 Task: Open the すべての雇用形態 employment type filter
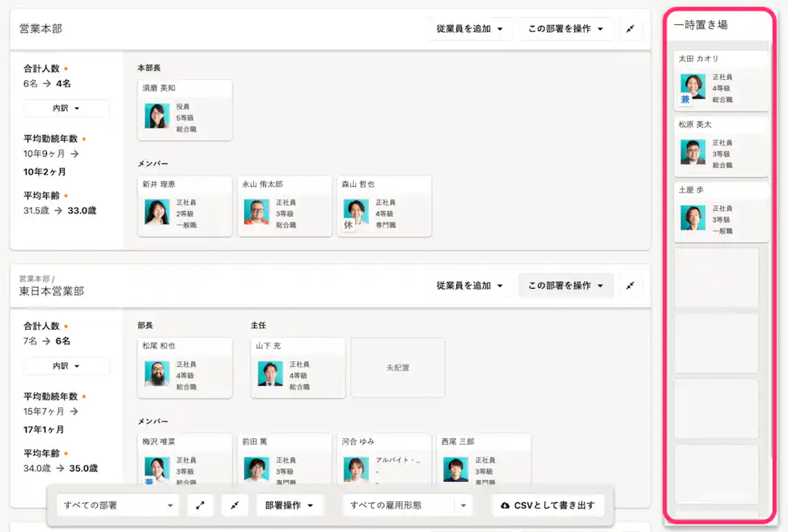tap(404, 505)
